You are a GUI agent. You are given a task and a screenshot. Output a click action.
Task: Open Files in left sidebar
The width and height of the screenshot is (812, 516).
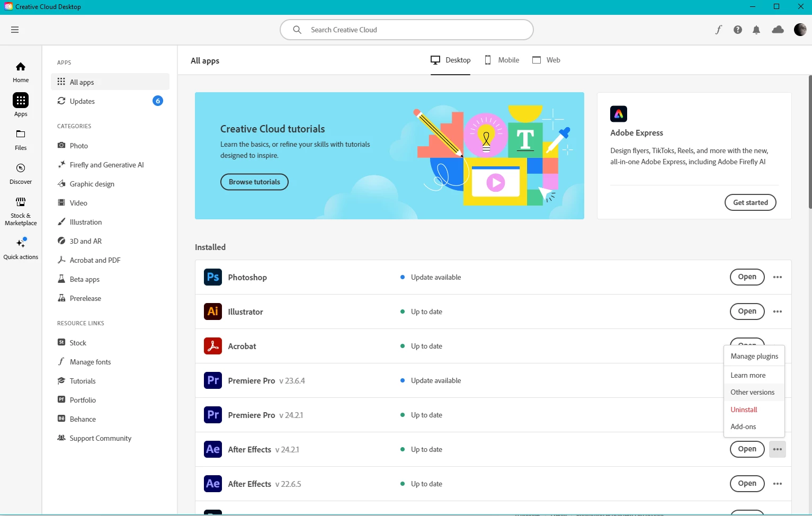21,140
